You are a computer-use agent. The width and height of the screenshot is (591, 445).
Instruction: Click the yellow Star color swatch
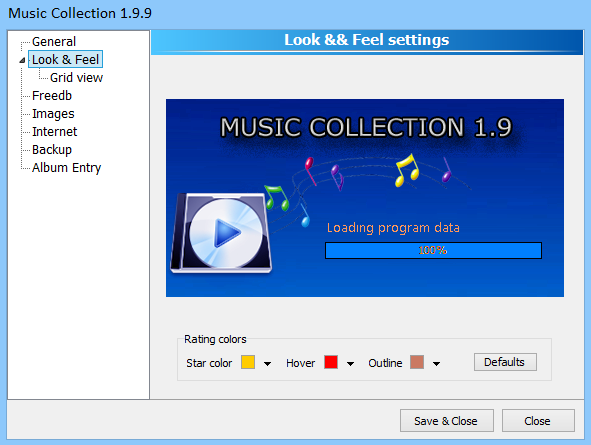248,362
